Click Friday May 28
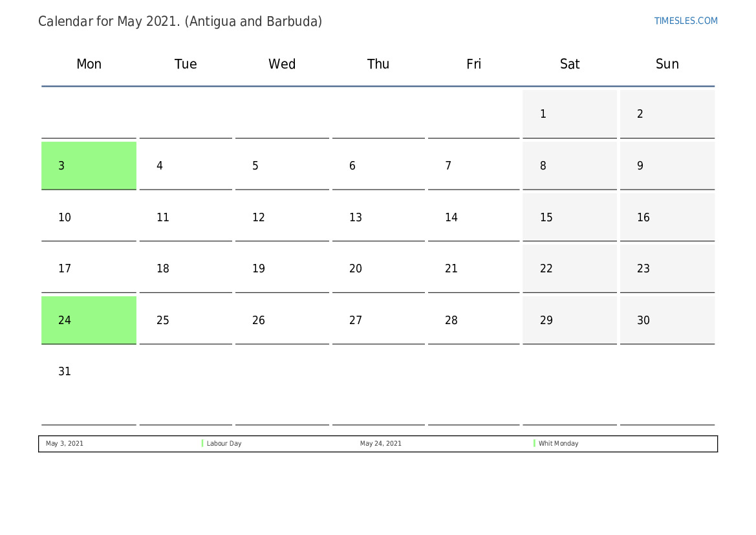This screenshot has width=756, height=535. point(473,320)
